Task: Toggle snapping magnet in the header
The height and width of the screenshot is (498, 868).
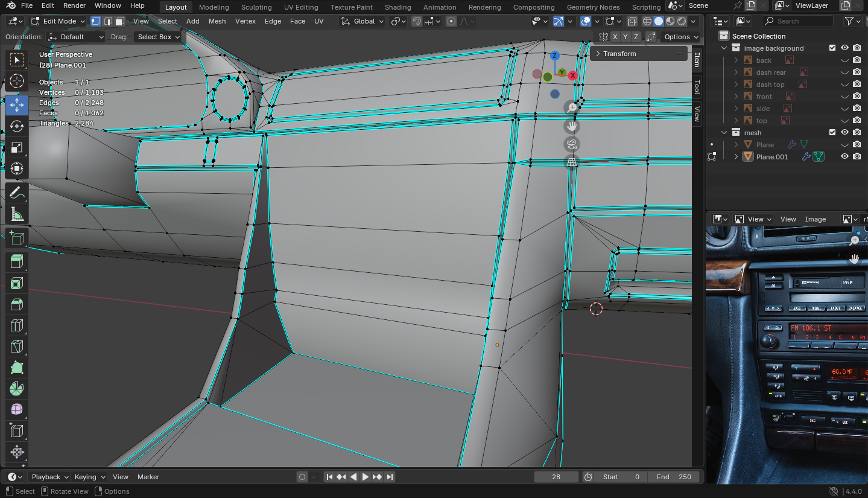Action: coord(417,21)
